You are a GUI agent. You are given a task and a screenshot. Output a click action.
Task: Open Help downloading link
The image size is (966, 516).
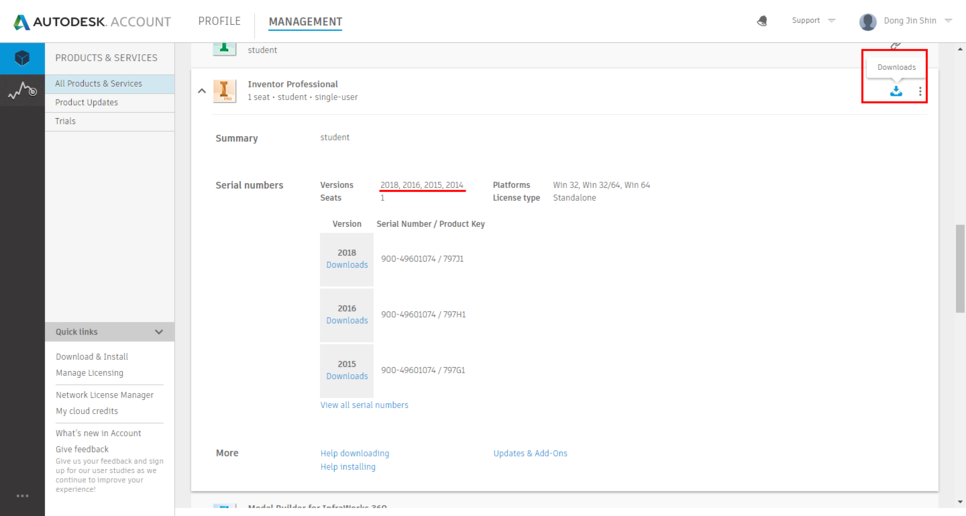pyautogui.click(x=355, y=453)
